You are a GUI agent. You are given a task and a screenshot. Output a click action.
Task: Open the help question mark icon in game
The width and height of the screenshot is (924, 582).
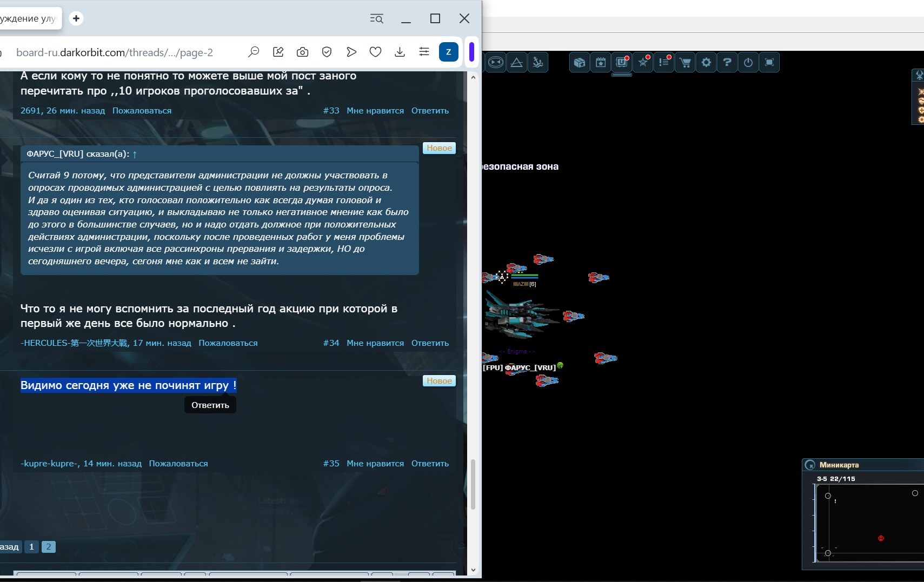(727, 63)
